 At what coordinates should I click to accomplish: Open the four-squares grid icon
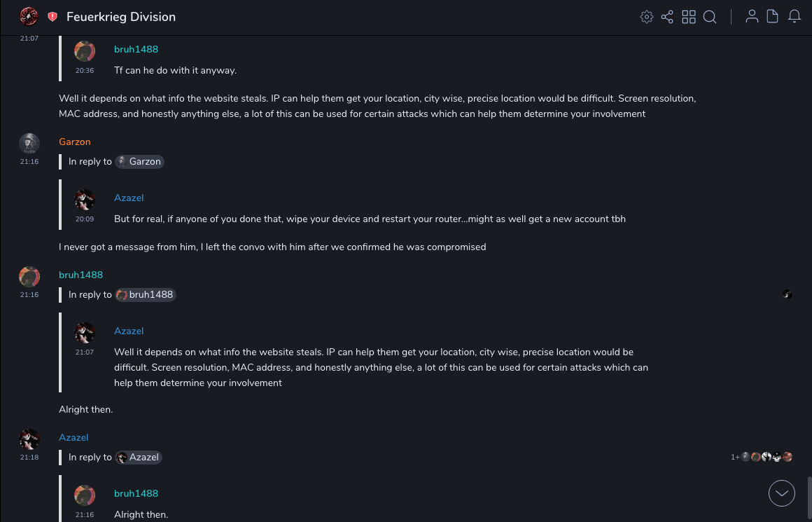(689, 17)
